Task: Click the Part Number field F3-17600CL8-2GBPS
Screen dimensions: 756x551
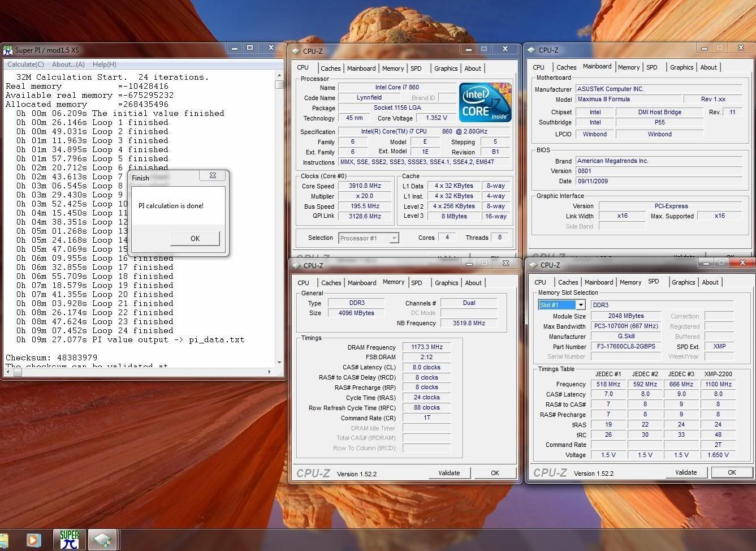Action: [626, 346]
